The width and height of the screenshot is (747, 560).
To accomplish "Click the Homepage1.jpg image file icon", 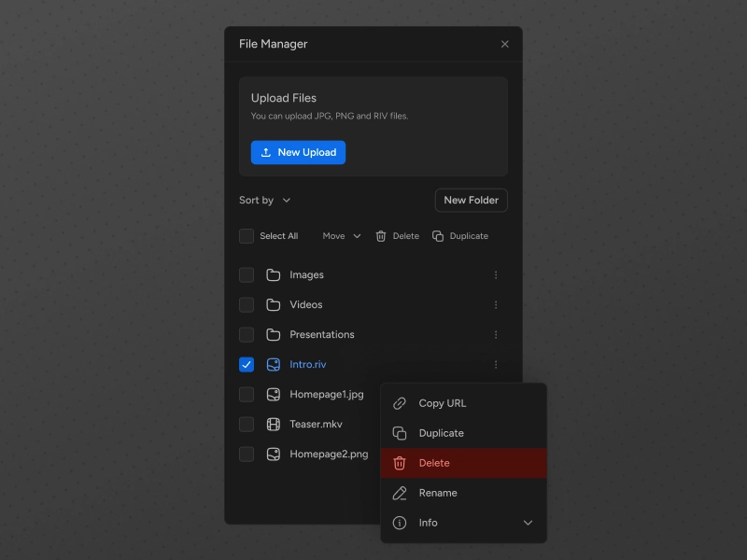I will click(x=273, y=395).
